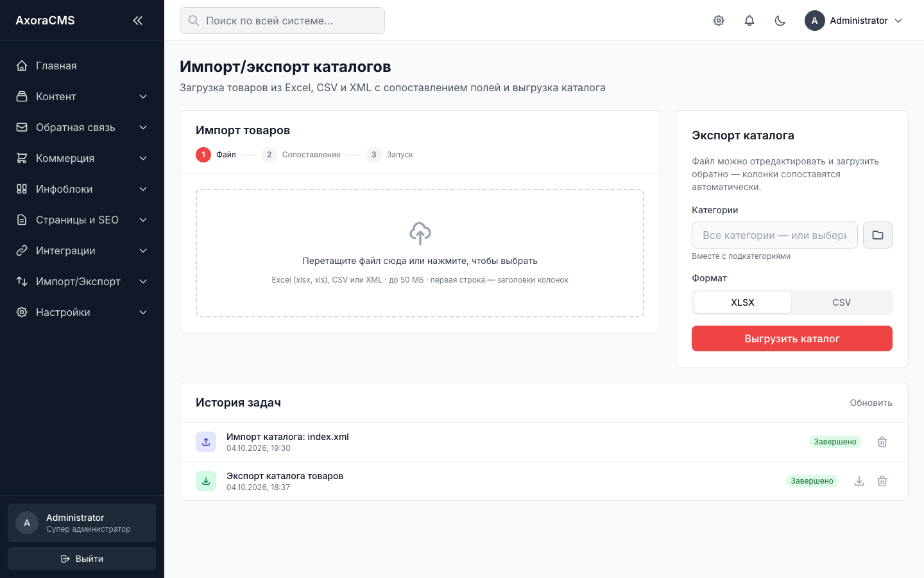Click the Супер администратор profile card
924x578 pixels.
tap(81, 523)
